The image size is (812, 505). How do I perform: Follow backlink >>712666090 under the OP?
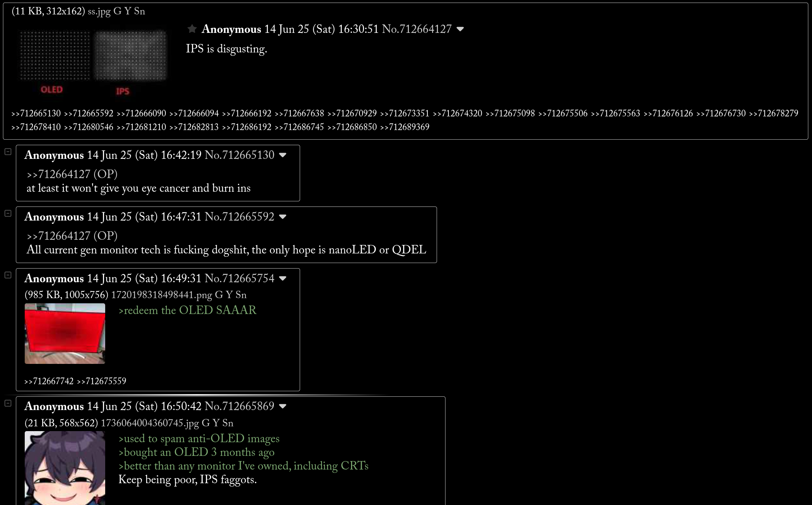click(141, 113)
